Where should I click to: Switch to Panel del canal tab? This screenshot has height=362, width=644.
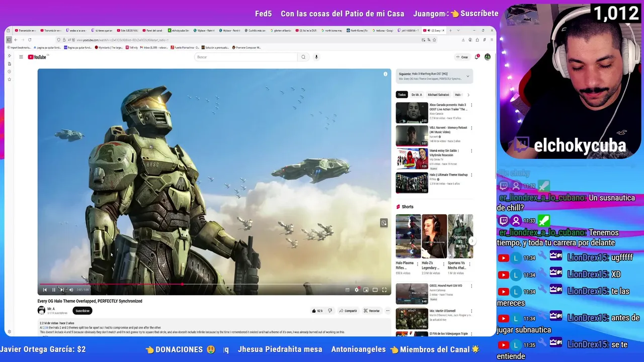click(152, 30)
